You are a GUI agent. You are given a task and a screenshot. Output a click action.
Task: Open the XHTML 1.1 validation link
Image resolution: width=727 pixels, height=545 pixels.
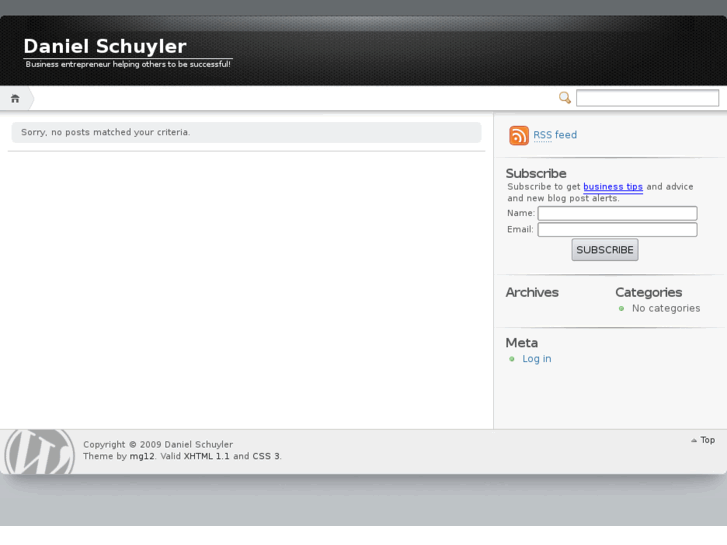point(206,456)
